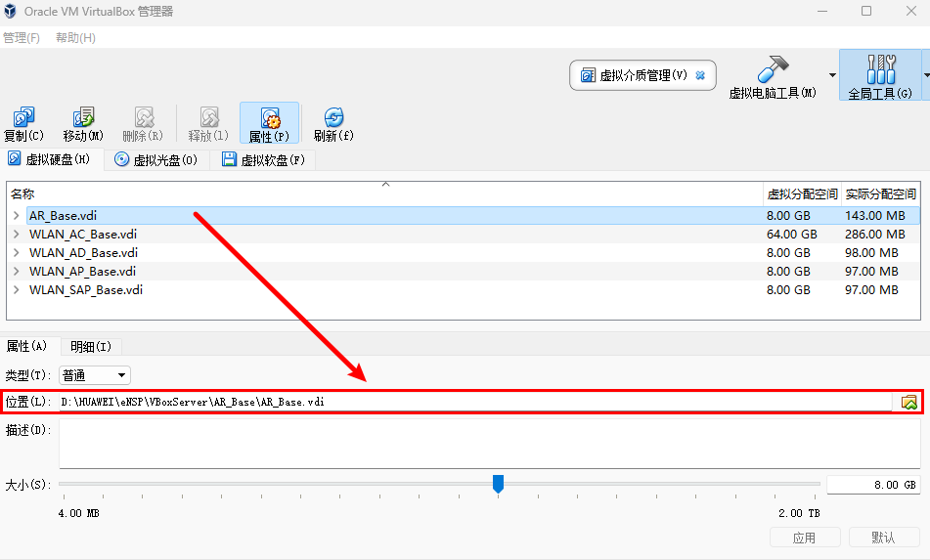Viewport: 930px width, 560px height.
Task: Click VirtualBox logo in title bar
Action: pos(10,12)
